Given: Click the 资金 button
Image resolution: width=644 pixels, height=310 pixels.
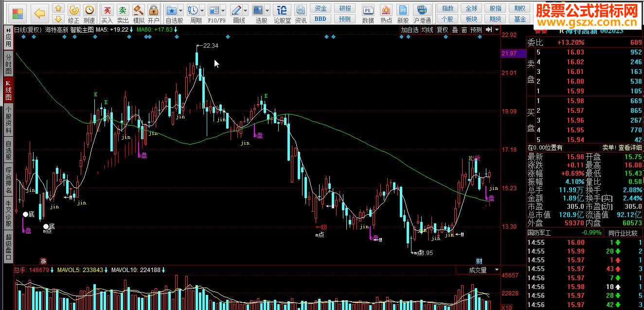Looking at the screenshot, I should (321, 8).
